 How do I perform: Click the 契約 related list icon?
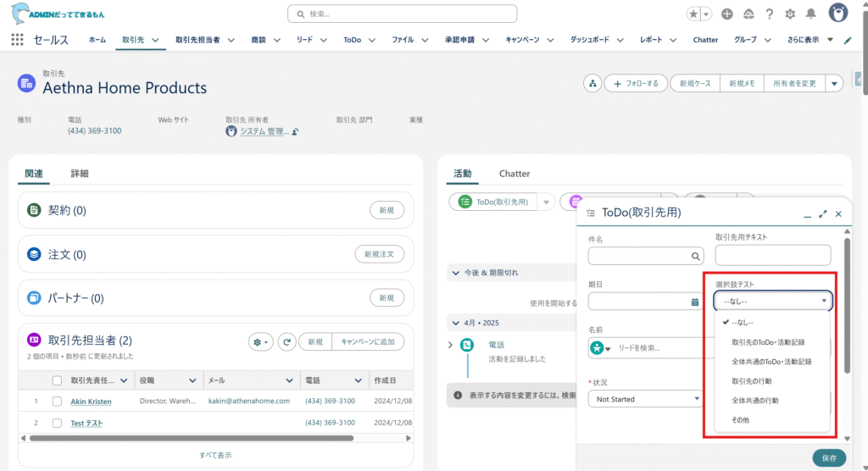click(x=34, y=210)
